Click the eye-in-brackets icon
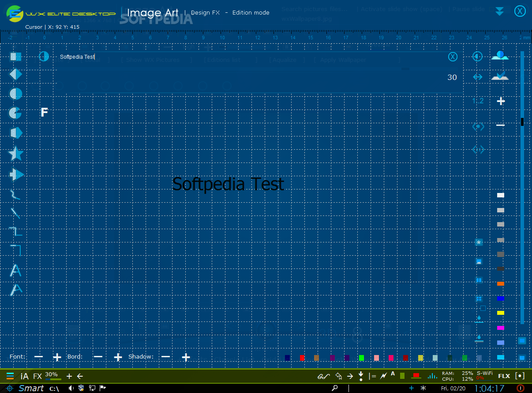 click(x=478, y=127)
